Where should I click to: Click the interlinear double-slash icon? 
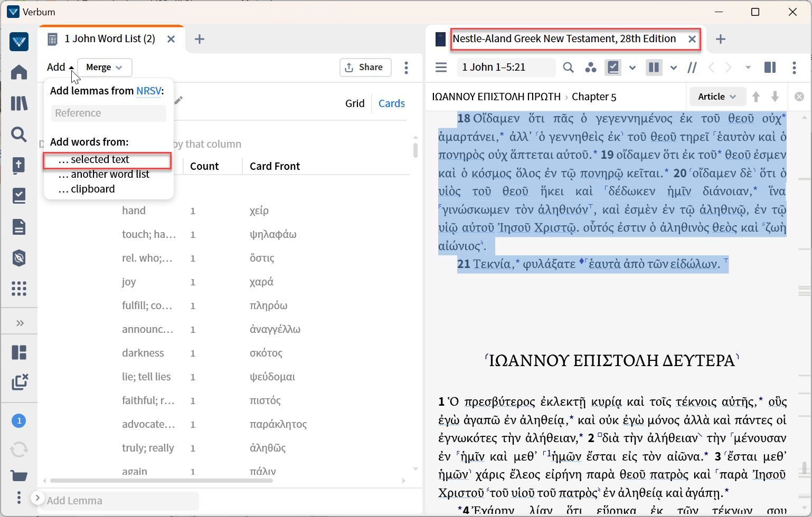(692, 67)
